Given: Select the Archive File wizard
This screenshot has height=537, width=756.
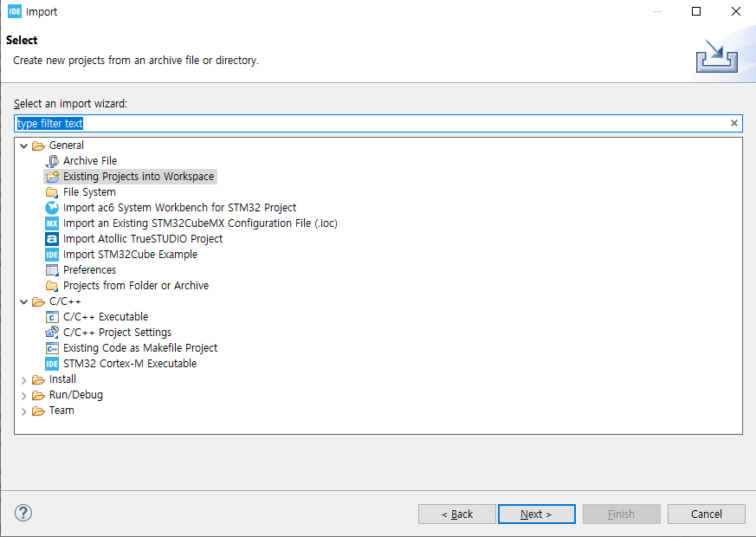Looking at the screenshot, I should pos(90,161).
